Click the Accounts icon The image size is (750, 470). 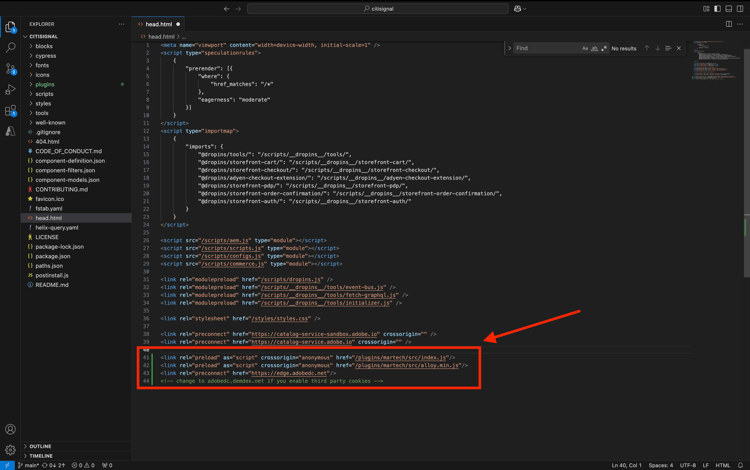[x=11, y=429]
